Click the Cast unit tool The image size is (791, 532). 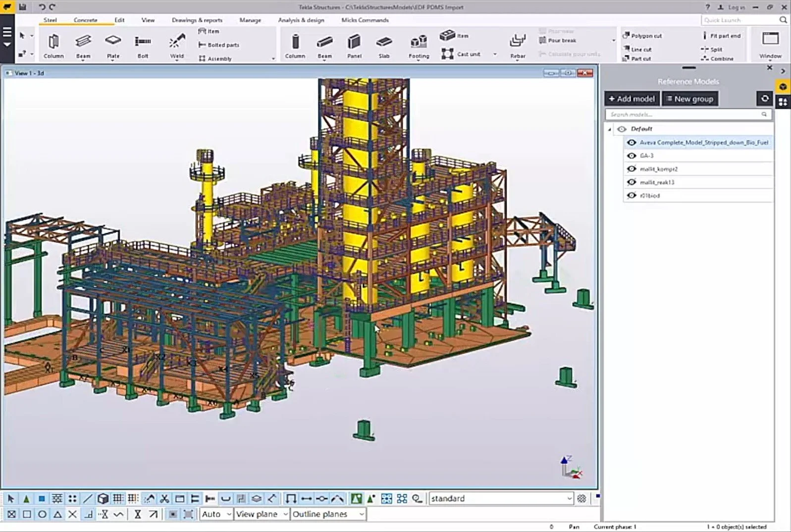coord(461,53)
